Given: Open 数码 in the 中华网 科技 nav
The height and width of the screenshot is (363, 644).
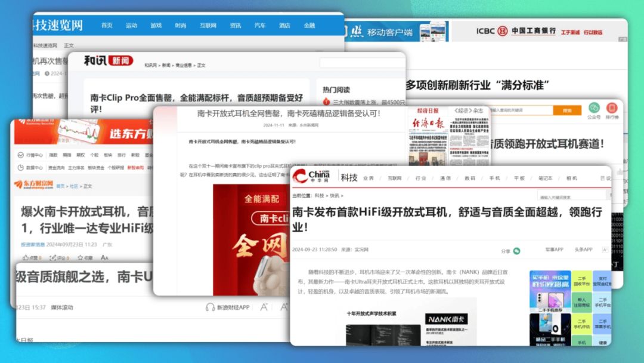Looking at the screenshot, I should click(470, 178).
